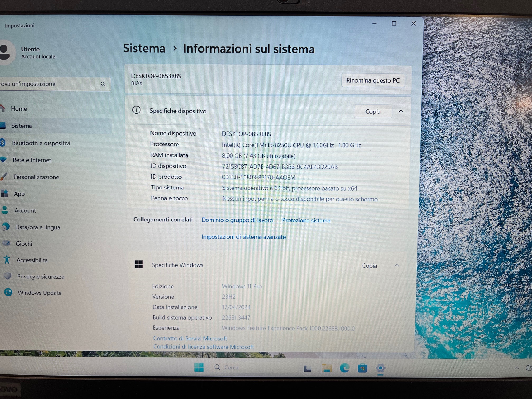Open Condizioni di licenza software Microsoft
Screen dimensions: 532x399
pyautogui.click(x=203, y=347)
